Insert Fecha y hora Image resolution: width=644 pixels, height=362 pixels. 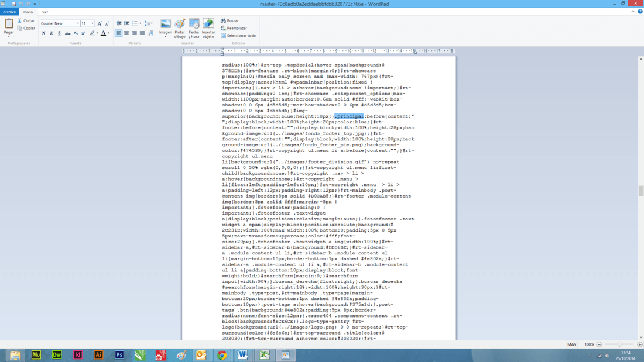(x=194, y=28)
